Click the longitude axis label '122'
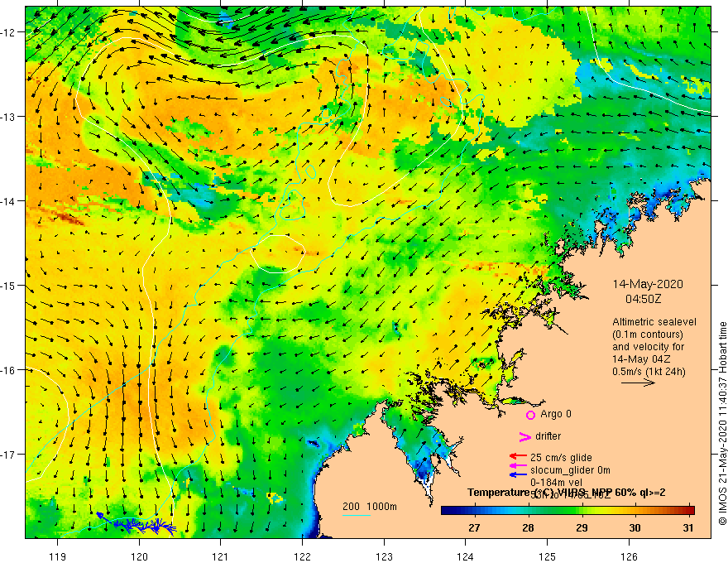Viewport: 728px width, 563px height. click(x=302, y=556)
